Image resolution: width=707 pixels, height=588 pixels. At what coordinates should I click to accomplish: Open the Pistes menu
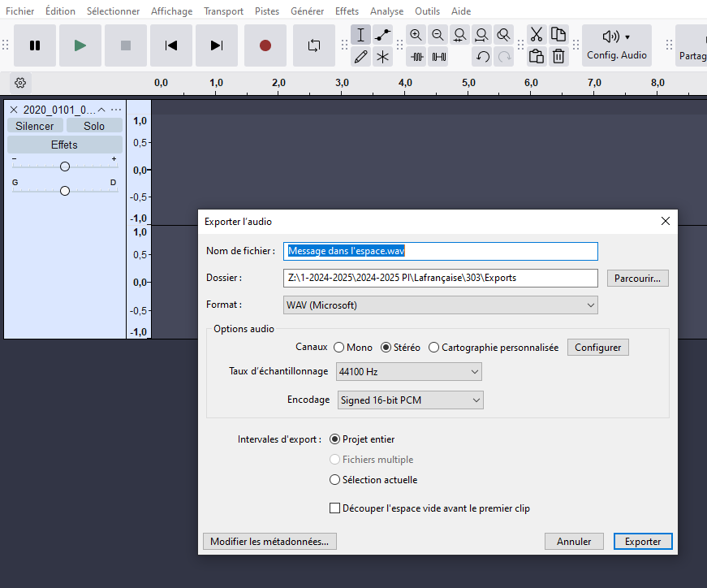266,11
